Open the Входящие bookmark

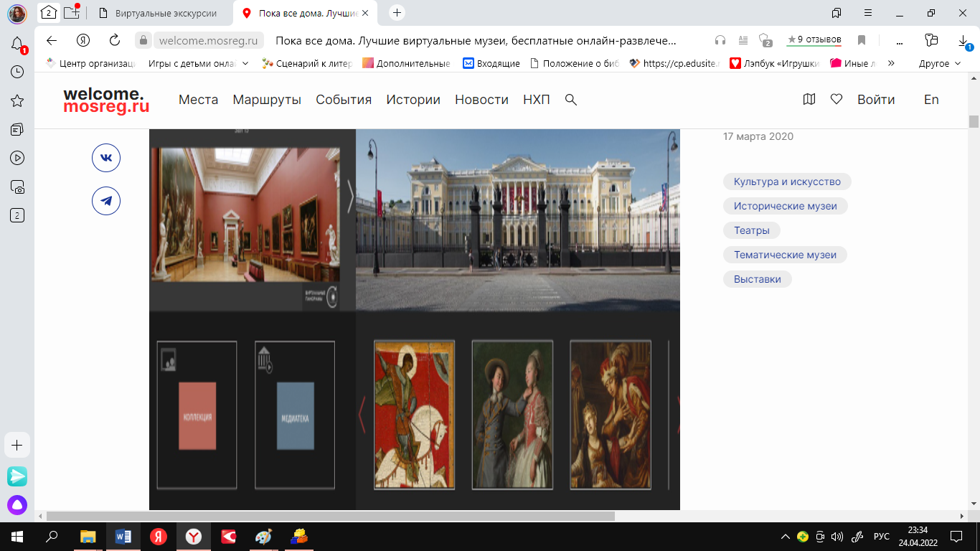pyautogui.click(x=491, y=63)
